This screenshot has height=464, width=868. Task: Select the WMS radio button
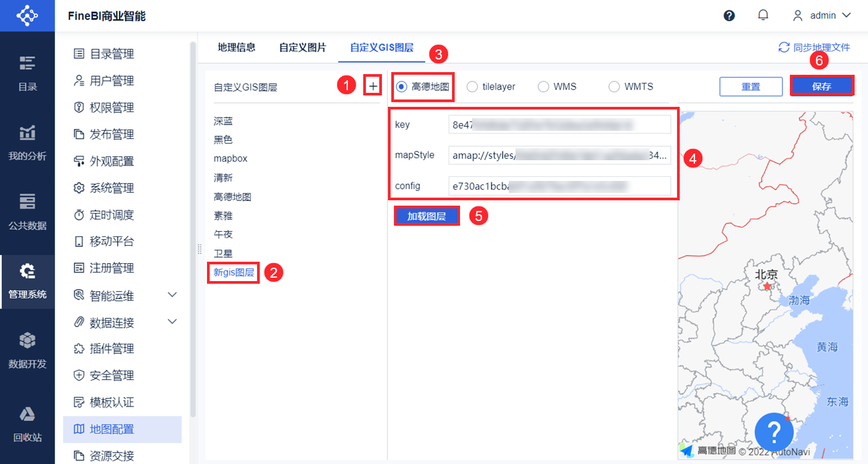click(543, 86)
